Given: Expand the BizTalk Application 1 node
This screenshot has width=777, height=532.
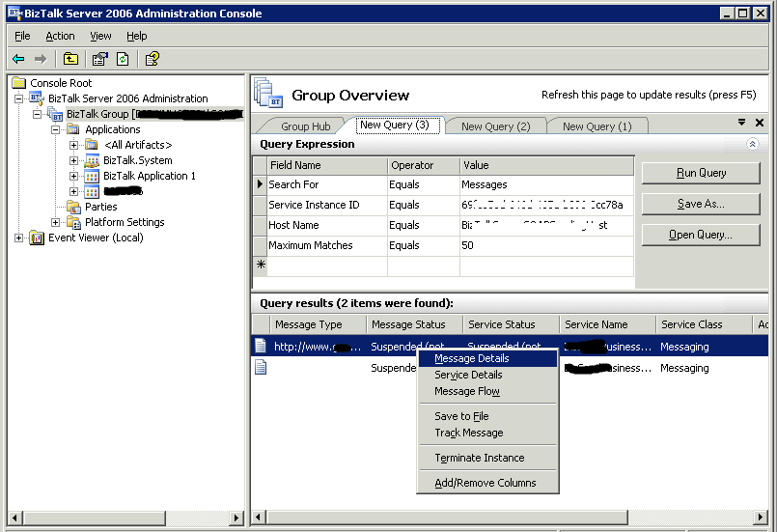Looking at the screenshot, I should click(x=73, y=176).
